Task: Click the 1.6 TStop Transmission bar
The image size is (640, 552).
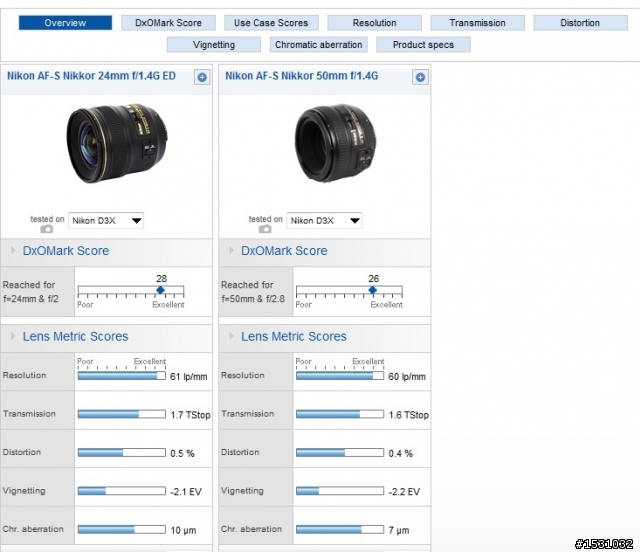Action: (x=340, y=414)
